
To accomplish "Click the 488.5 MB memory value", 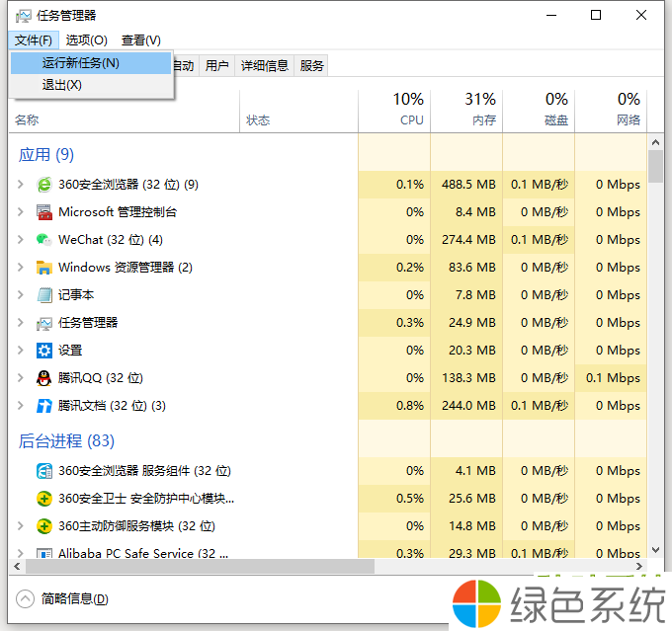I will (468, 185).
